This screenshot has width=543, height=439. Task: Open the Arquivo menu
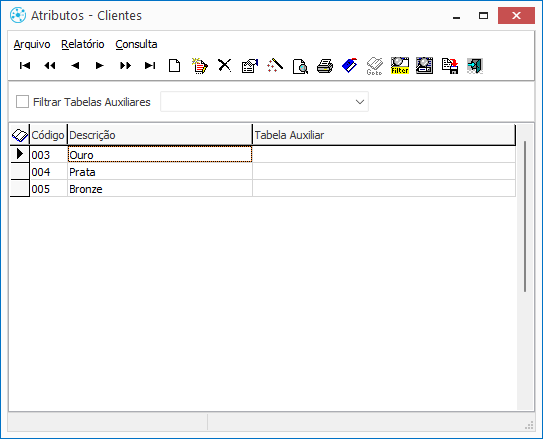coord(32,44)
